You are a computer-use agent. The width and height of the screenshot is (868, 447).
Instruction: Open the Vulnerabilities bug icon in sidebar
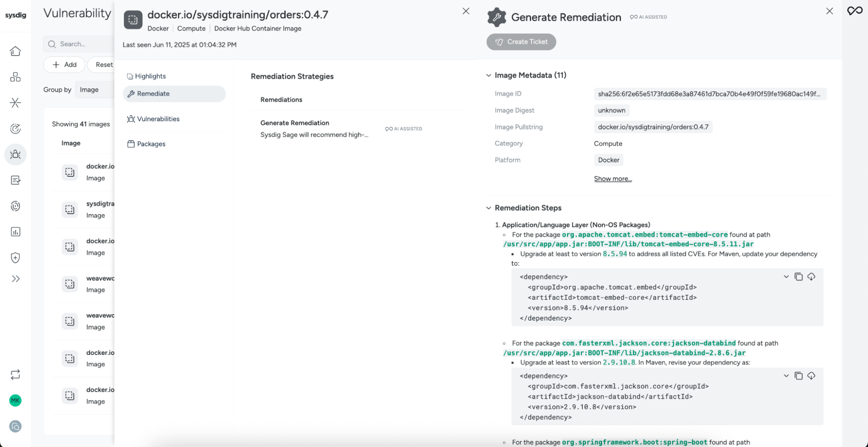click(x=15, y=155)
